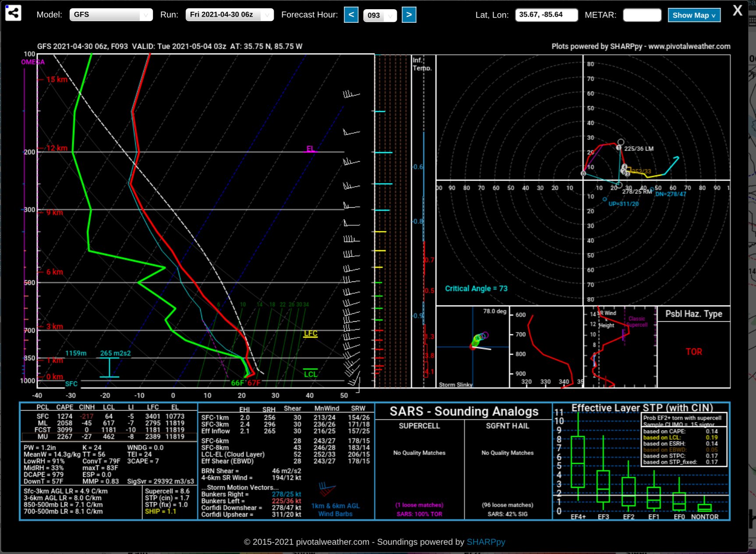
Task: Click the STP (cin) = 1.7 value
Action: [x=167, y=498]
